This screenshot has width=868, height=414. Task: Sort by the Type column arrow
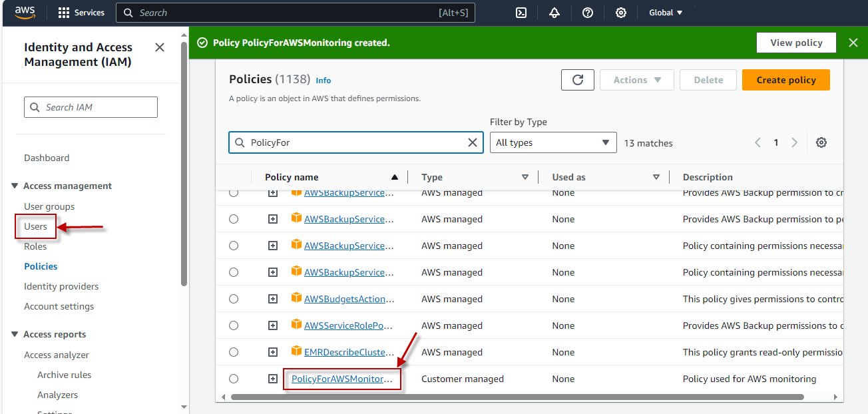pyautogui.click(x=525, y=177)
